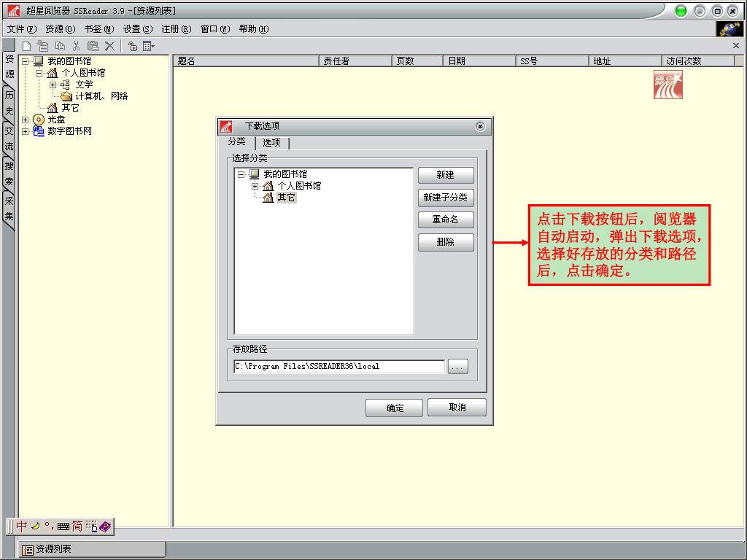Open the view mode dropdown in toolbar

click(x=149, y=46)
